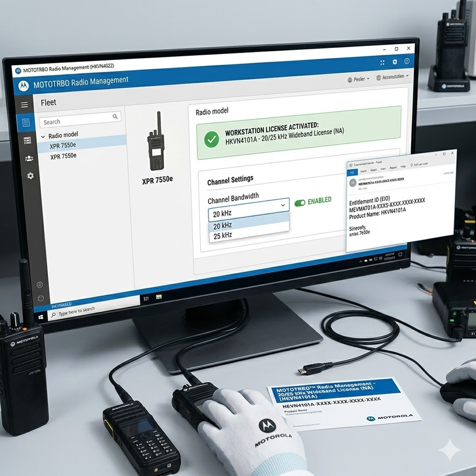Choose the highlighted 20 kHz option

222,225
